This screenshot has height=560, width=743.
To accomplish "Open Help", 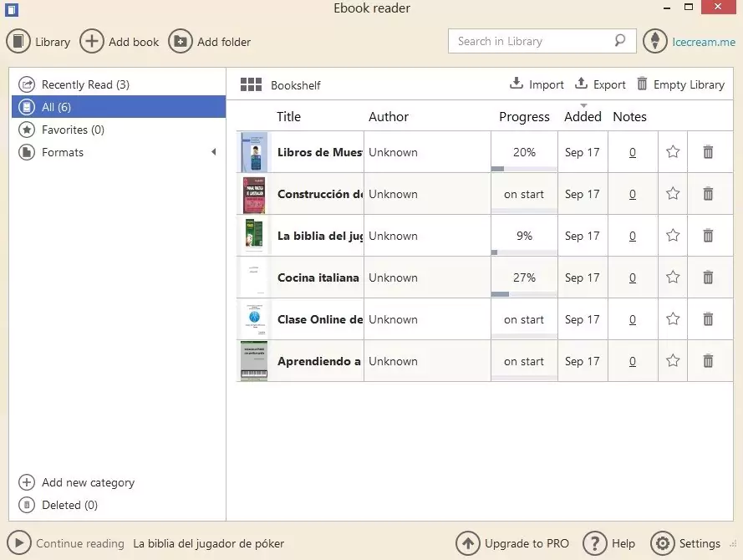I will pyautogui.click(x=609, y=542).
